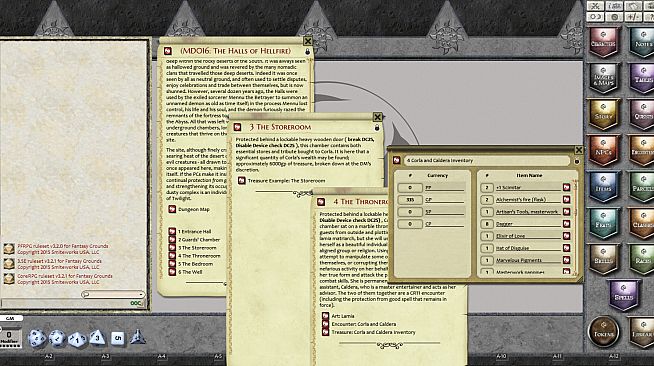Click the PP currency amount field
Viewport: 654px width, 366px height.
pos(410,188)
